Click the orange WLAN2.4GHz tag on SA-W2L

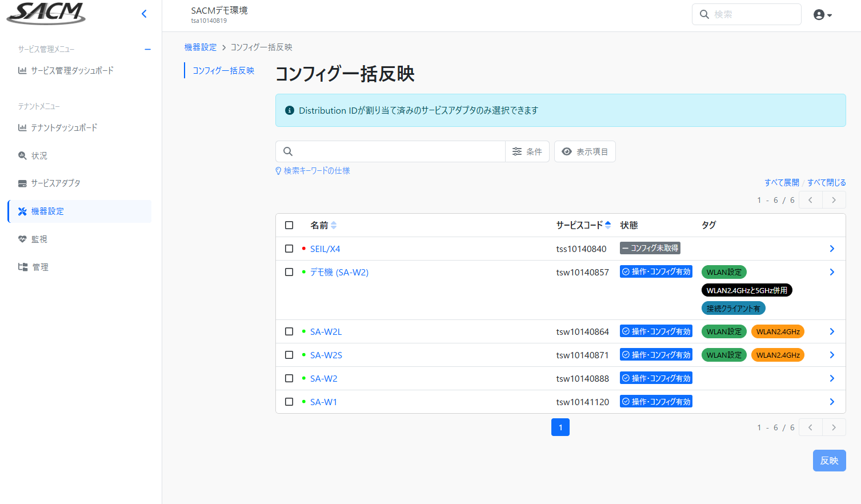[778, 331]
